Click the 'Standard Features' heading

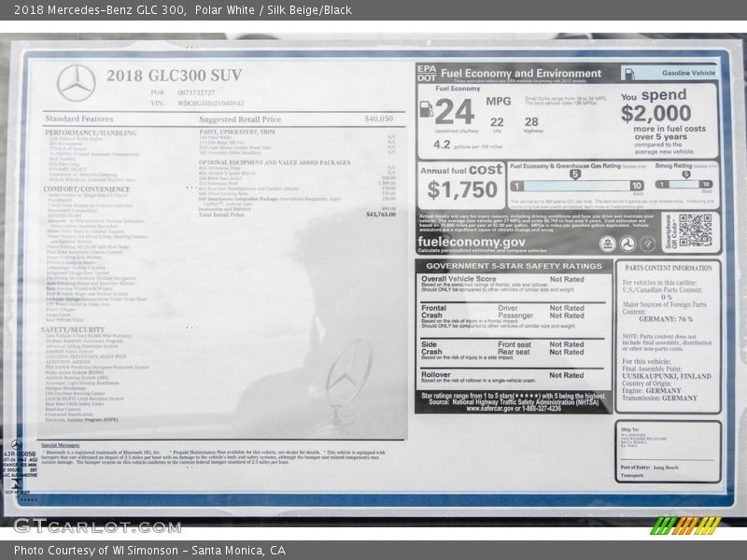pyautogui.click(x=79, y=119)
